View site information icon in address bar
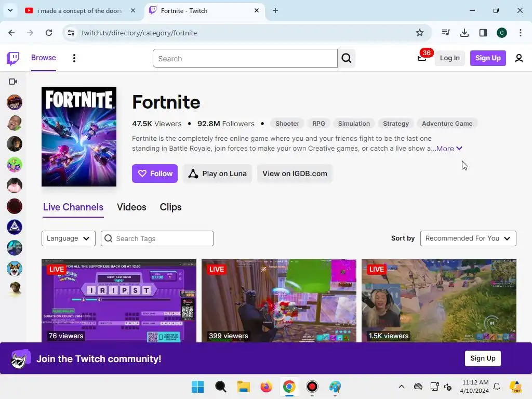The width and height of the screenshot is (532, 399). (71, 33)
